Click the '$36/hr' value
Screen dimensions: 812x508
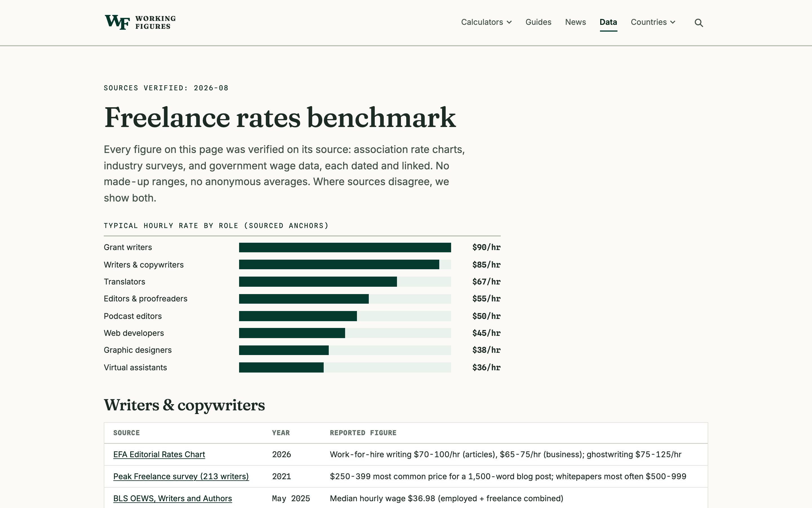(x=486, y=367)
